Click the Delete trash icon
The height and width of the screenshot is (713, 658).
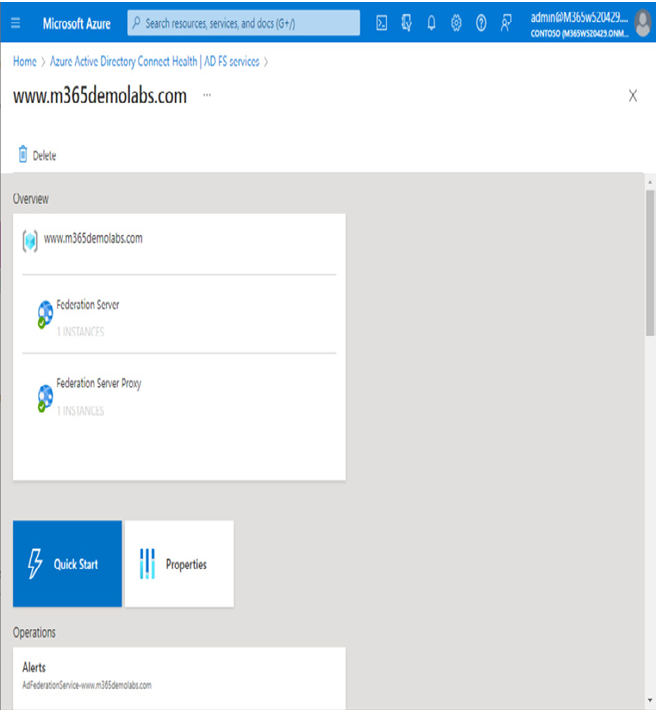[23, 154]
